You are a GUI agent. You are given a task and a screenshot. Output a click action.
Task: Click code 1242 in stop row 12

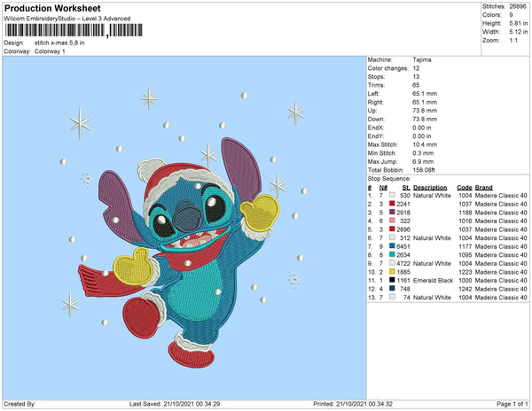tap(465, 289)
